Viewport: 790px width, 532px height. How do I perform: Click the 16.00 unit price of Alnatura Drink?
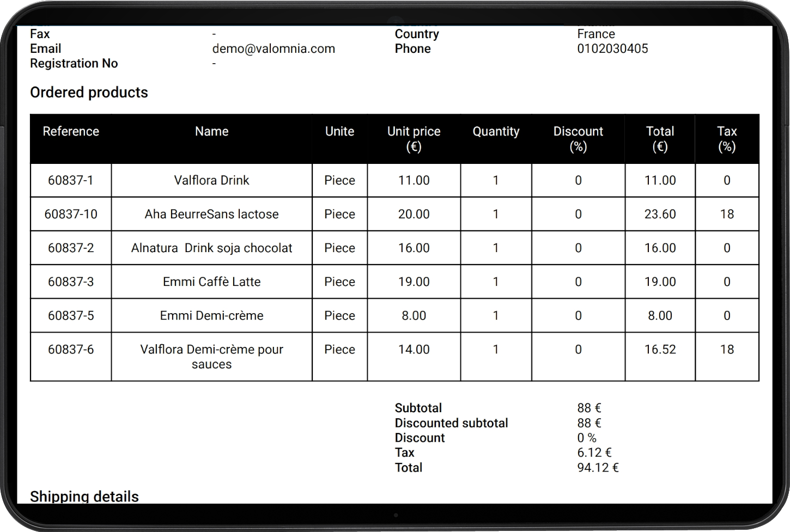coord(414,248)
